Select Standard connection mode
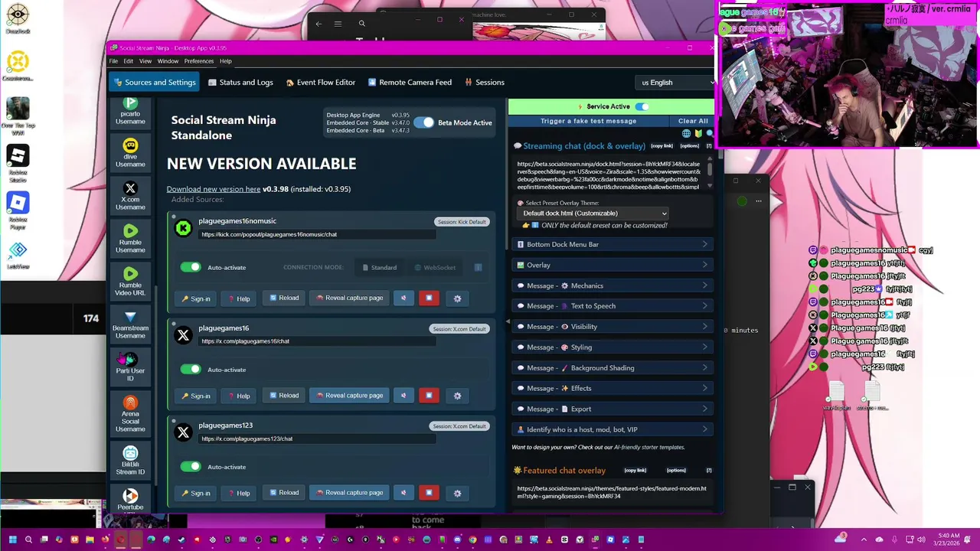980x551 pixels. pos(379,268)
